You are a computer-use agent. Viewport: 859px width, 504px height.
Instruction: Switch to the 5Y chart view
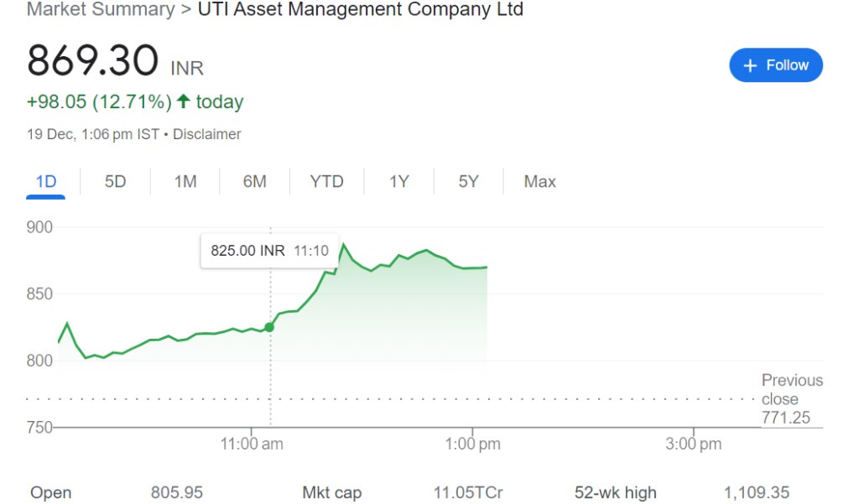(468, 181)
